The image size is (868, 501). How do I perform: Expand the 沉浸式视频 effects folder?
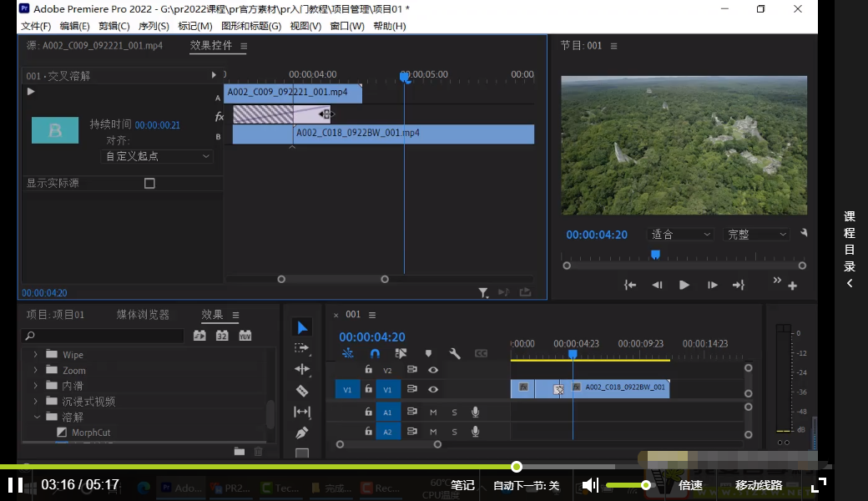[x=35, y=401]
